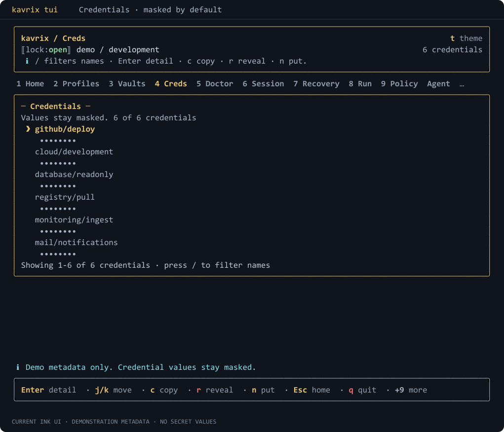Click the header filters names hint line

[170, 61]
